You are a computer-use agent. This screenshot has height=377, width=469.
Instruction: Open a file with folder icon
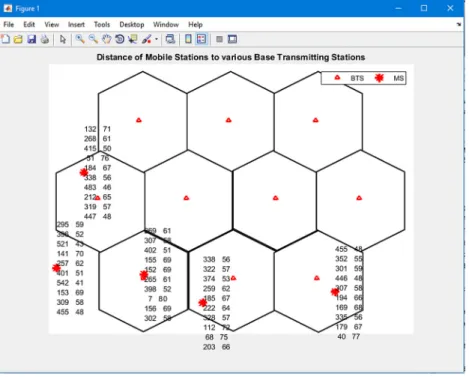(18, 39)
